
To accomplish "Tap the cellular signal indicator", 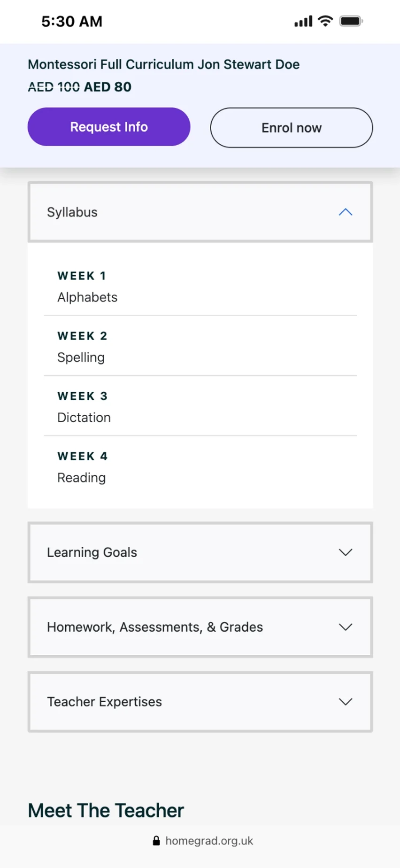I will 302,21.
